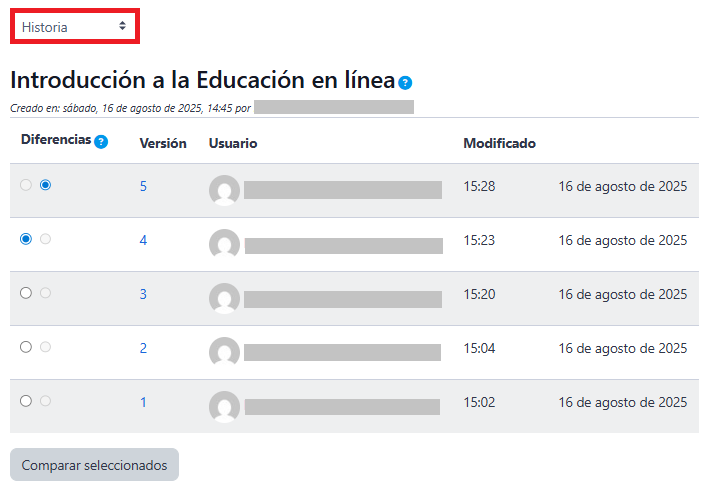This screenshot has width=711, height=488.
Task: Click user avatar in version 3 row
Action: (225, 298)
